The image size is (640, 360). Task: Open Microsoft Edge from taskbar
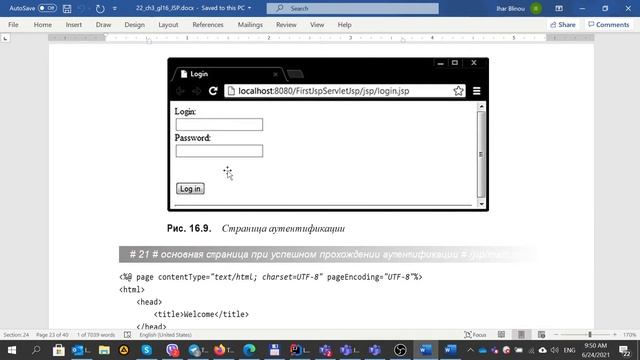pyautogui.click(x=249, y=350)
